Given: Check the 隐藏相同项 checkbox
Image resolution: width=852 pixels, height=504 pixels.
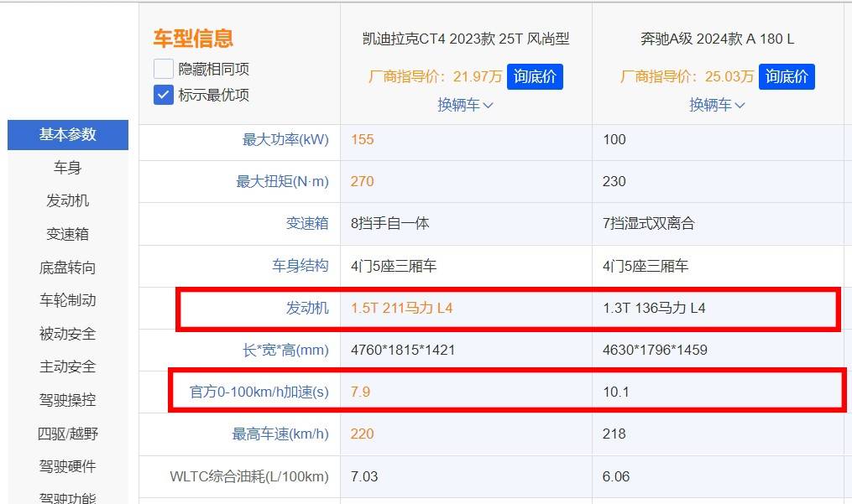Looking at the screenshot, I should (x=164, y=69).
